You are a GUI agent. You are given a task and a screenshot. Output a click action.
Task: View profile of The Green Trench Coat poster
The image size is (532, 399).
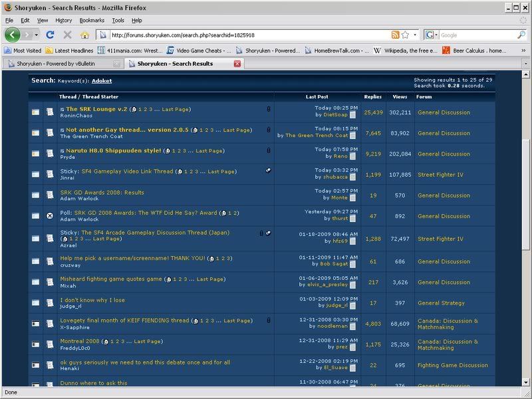pyautogui.click(x=317, y=136)
